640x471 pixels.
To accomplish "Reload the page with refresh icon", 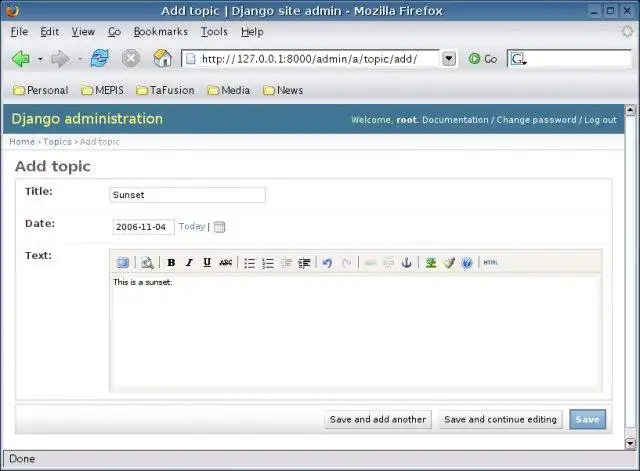I will [x=100, y=58].
